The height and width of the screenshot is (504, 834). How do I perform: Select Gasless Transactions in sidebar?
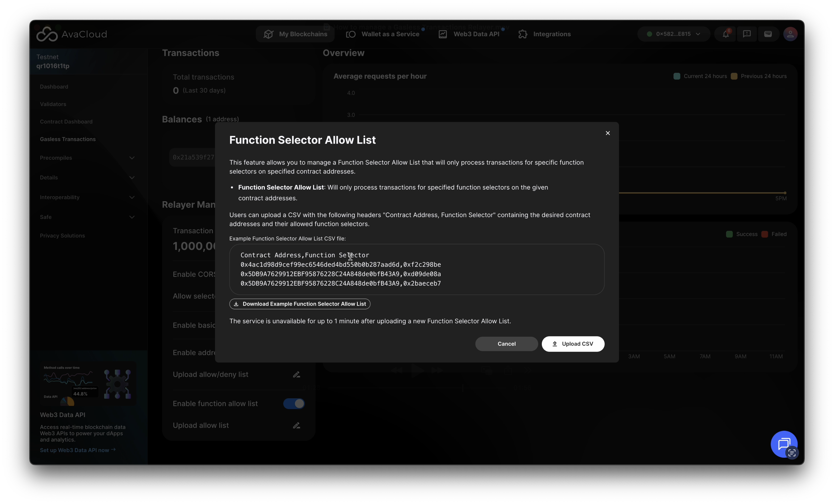68,139
